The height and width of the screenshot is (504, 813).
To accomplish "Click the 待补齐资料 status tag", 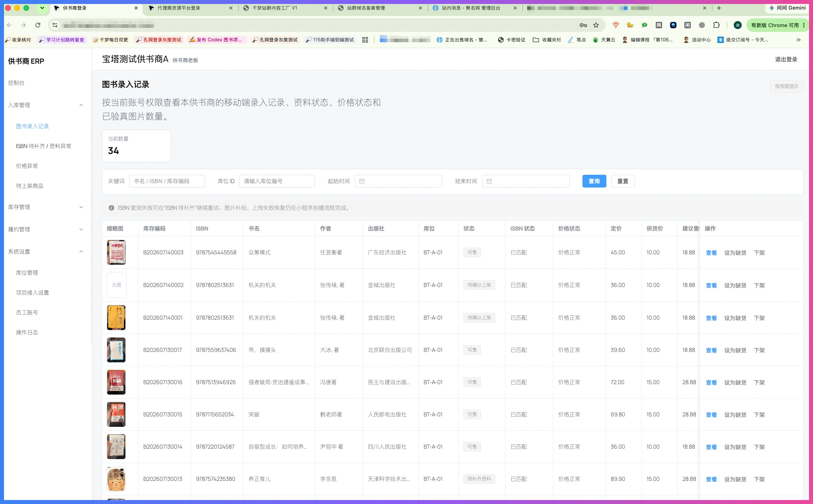I will point(479,479).
